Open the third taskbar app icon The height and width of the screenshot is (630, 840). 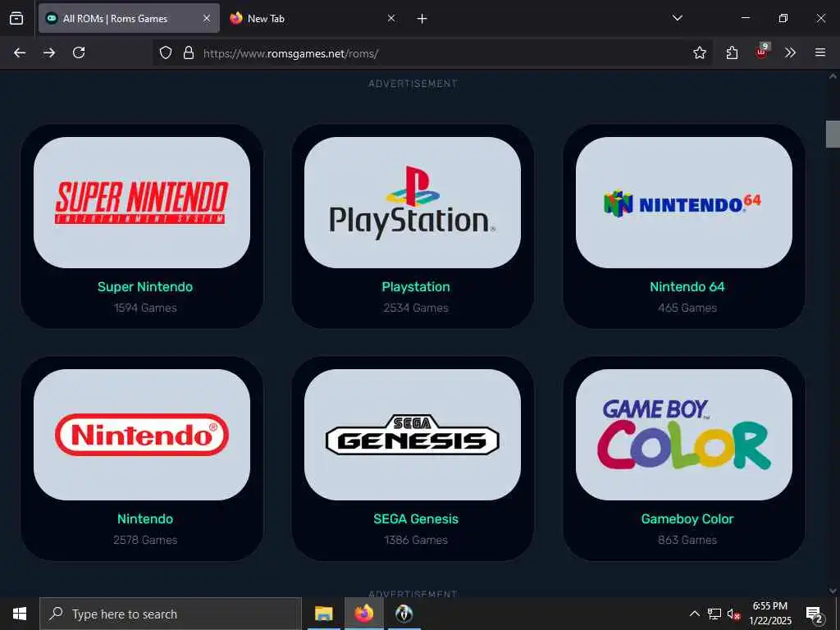tap(404, 614)
